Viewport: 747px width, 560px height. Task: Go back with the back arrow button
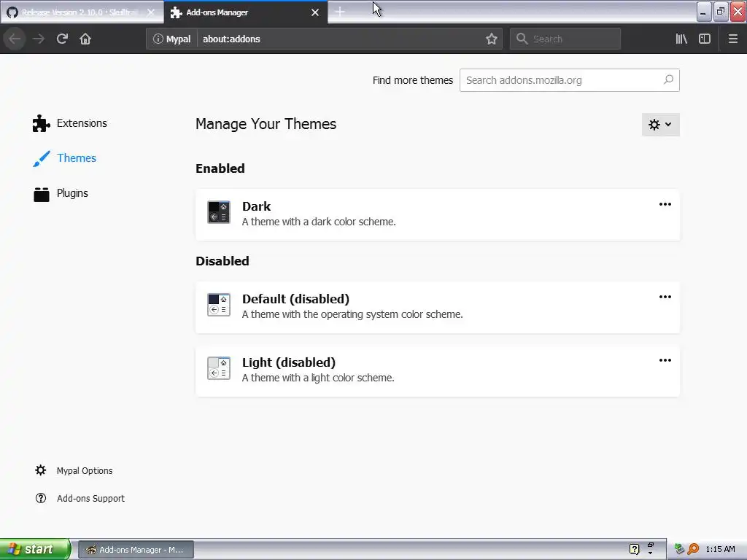pos(15,39)
